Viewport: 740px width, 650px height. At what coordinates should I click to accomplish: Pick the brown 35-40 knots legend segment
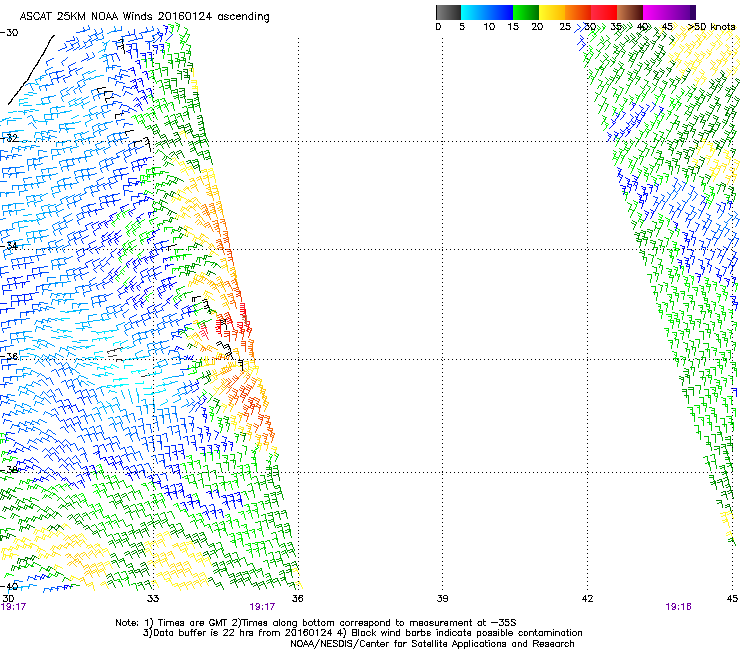click(630, 12)
